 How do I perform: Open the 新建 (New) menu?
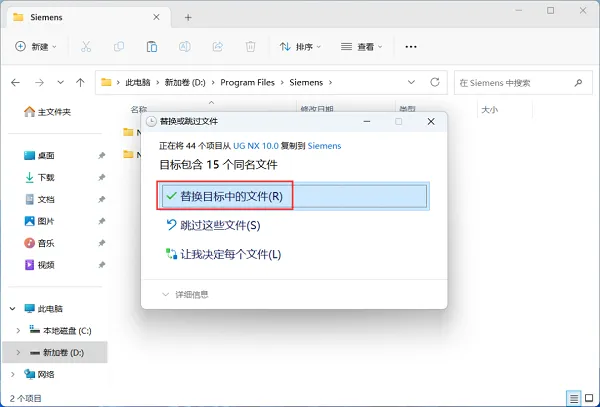coord(36,47)
